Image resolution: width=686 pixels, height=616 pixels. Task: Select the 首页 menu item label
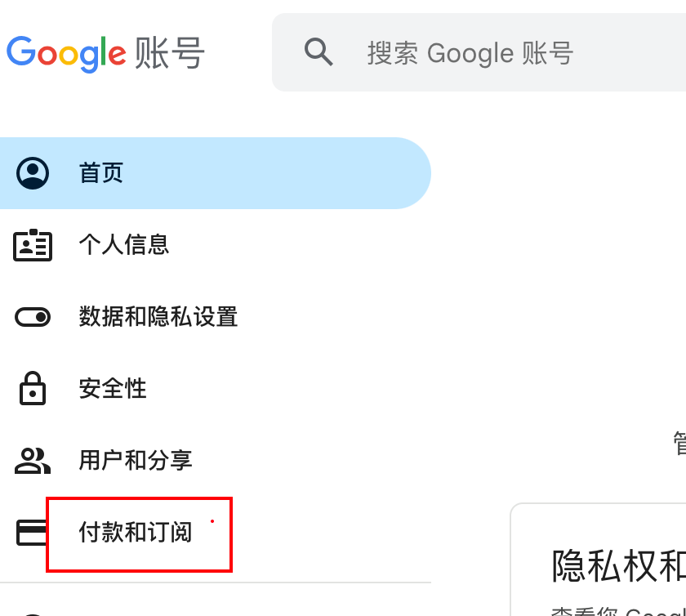101,173
